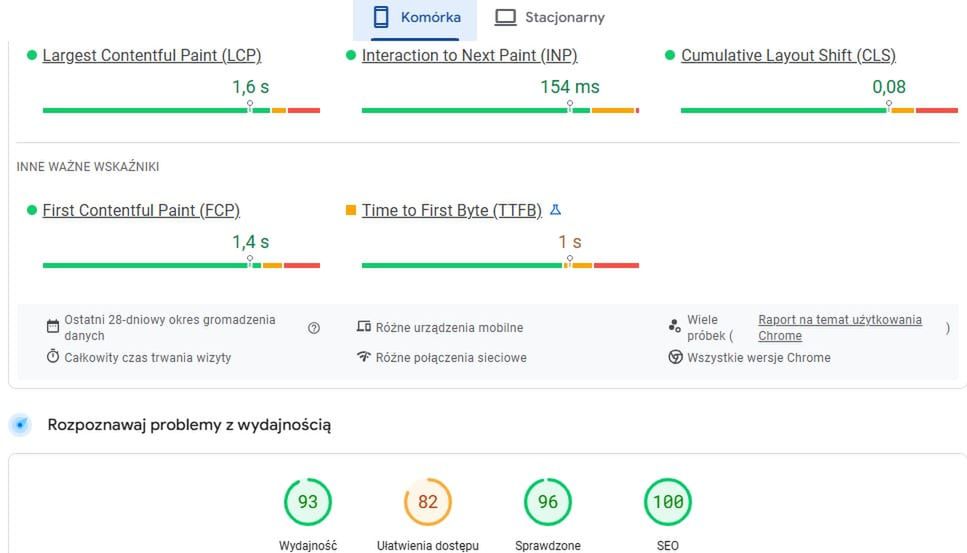Image resolution: width=967 pixels, height=553 pixels.
Task: Click the LCP distribution bar
Action: [181, 110]
